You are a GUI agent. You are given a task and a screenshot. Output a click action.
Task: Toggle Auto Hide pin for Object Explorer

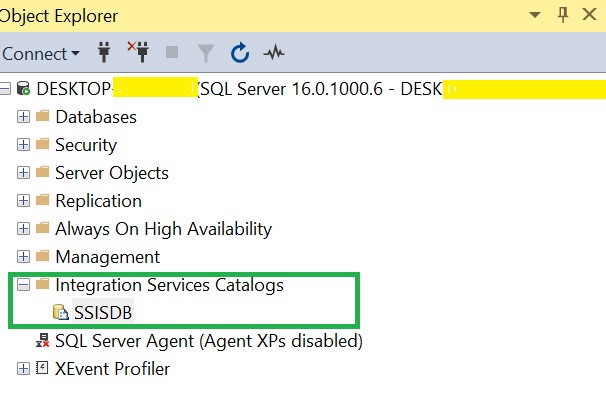click(x=563, y=15)
